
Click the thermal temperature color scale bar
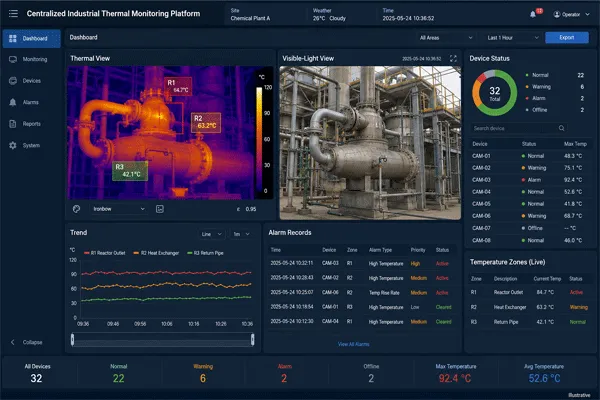point(259,140)
